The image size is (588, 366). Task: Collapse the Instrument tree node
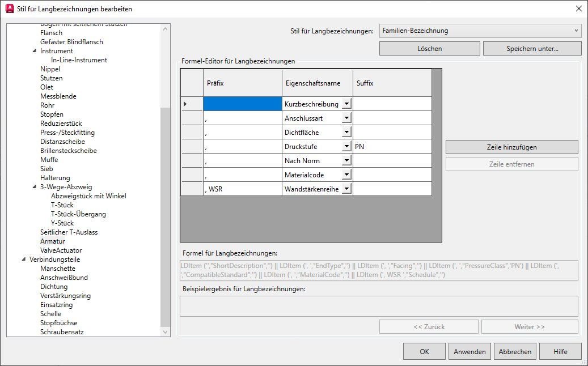(x=35, y=50)
